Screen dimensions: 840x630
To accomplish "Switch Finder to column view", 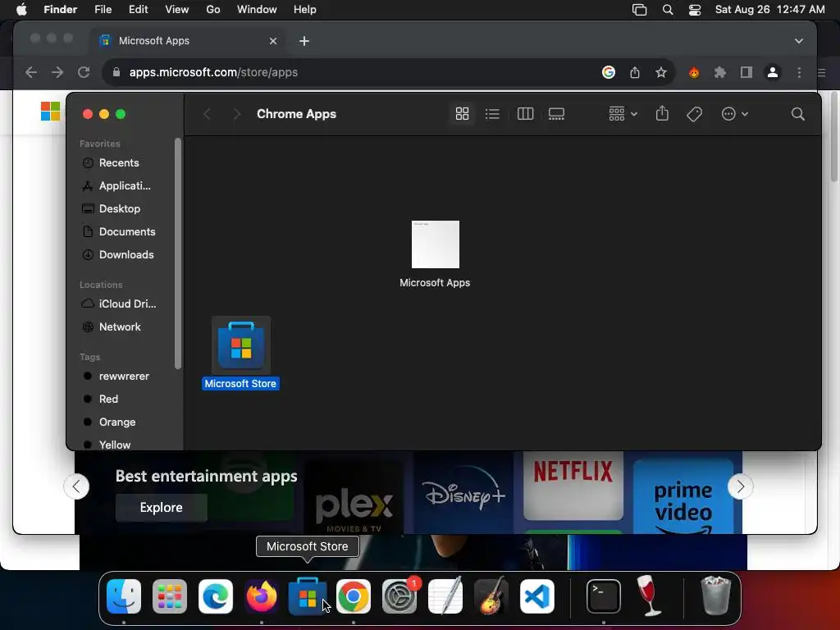I will [x=525, y=114].
